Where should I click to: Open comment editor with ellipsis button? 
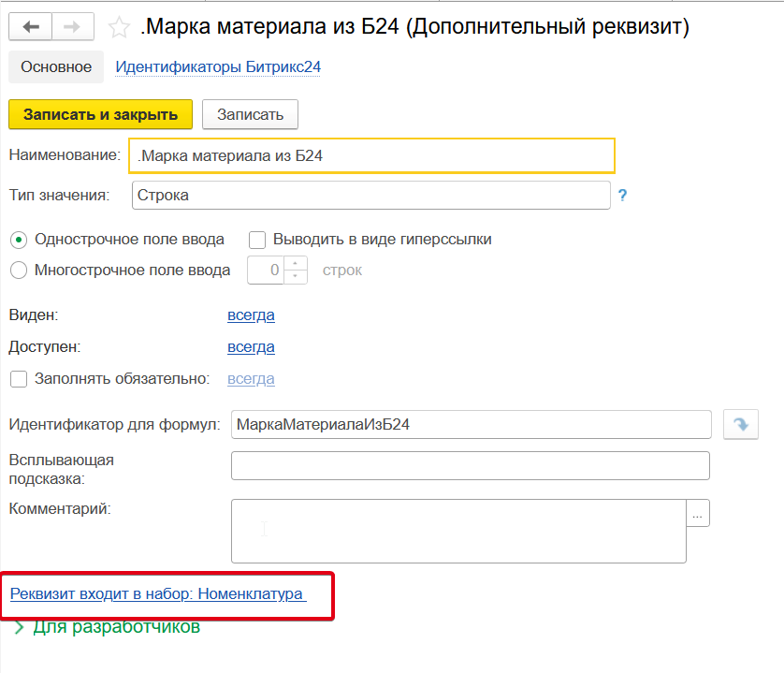coord(699,513)
